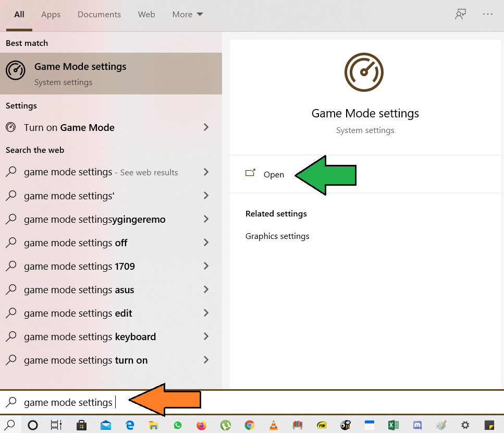
Task: Launch Microsoft Edge from the taskbar
Action: (130, 425)
